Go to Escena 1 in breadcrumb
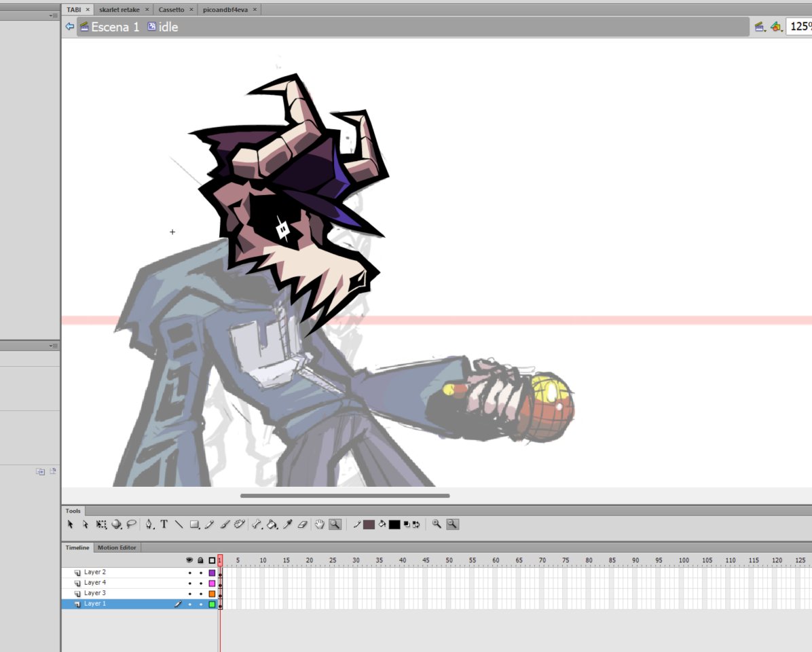 pos(110,27)
